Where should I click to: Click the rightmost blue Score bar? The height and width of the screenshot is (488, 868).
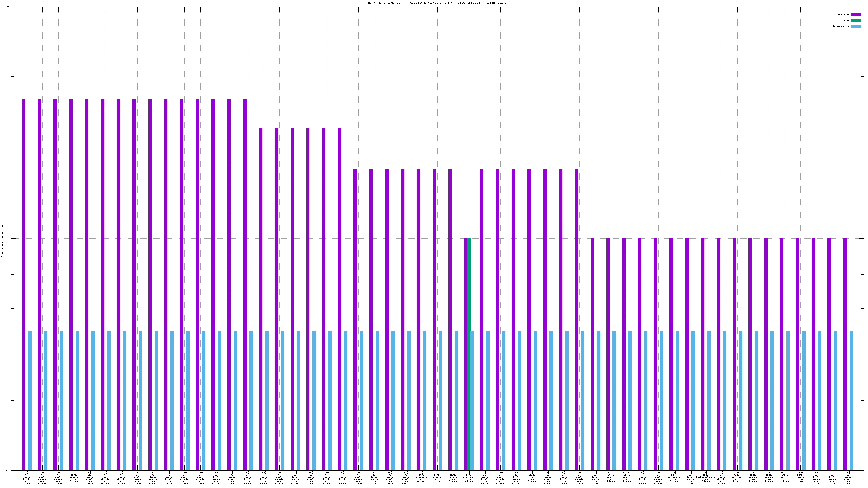[x=851, y=401]
